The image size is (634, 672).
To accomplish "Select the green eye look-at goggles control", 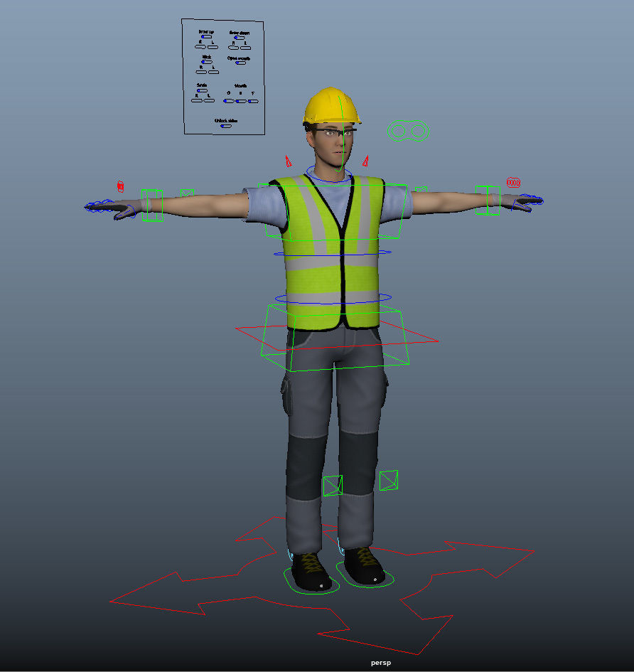I will coord(408,131).
